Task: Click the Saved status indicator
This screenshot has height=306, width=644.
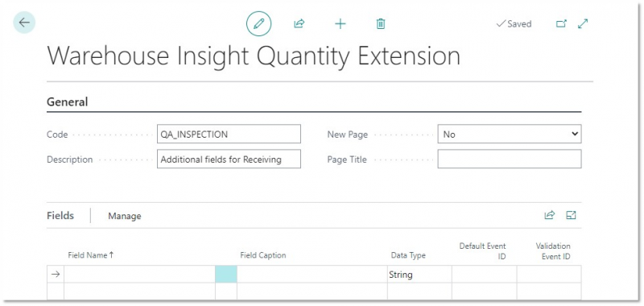Action: tap(514, 24)
